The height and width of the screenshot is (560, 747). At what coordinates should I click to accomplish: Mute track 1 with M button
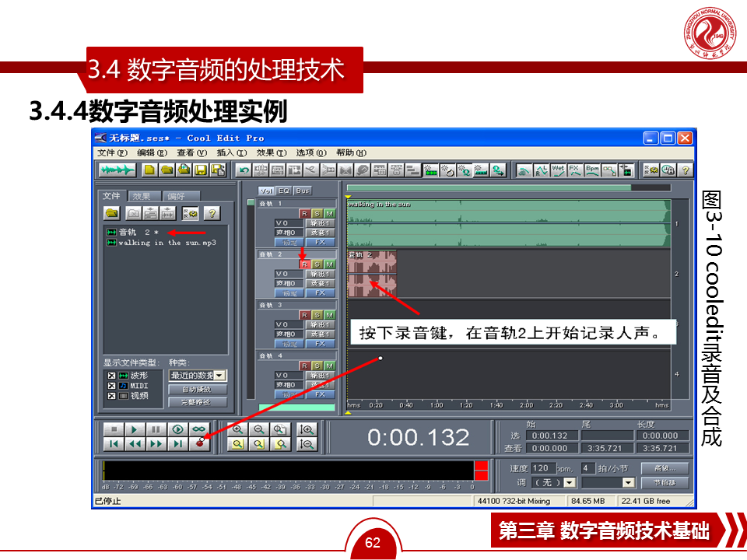329,214
